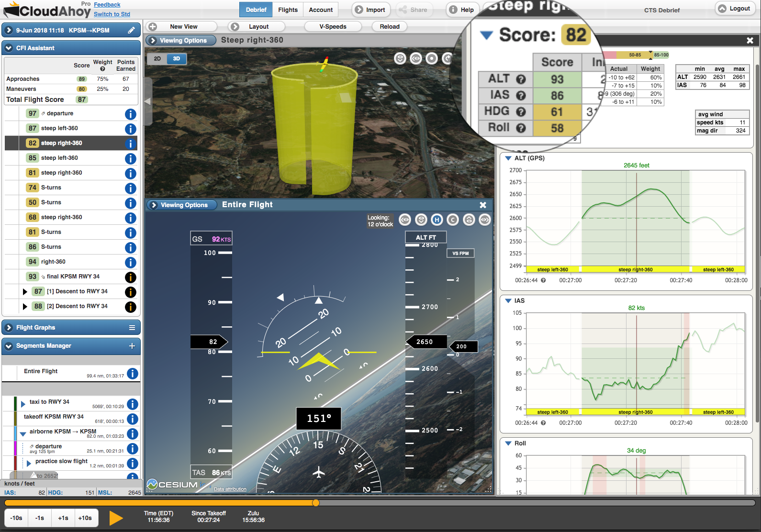Expand the [1] Descent to RWY 34 row
Image resolution: width=761 pixels, height=532 pixels.
point(25,292)
